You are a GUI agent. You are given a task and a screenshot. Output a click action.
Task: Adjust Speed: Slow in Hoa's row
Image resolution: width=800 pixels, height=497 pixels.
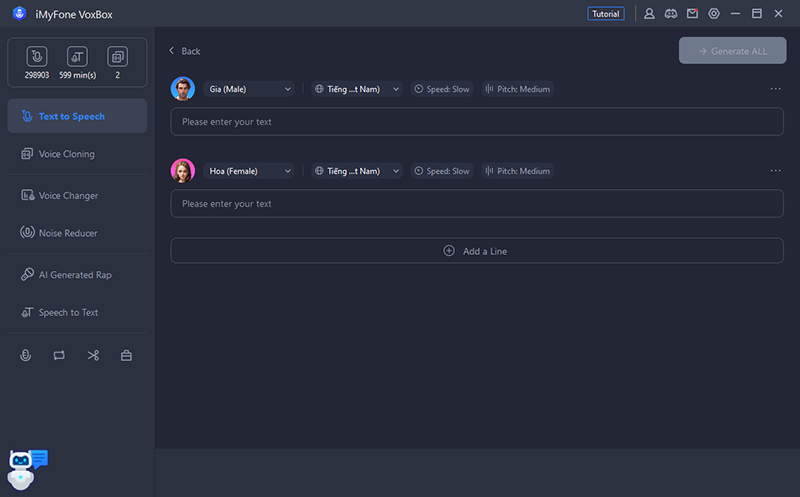click(442, 171)
